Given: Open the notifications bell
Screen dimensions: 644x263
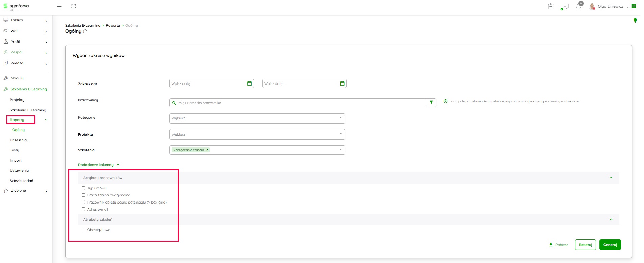Looking at the screenshot, I should coord(578,6).
